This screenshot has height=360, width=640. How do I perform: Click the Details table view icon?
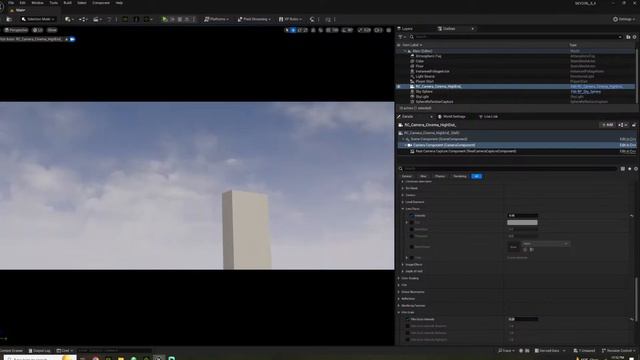(x=622, y=169)
